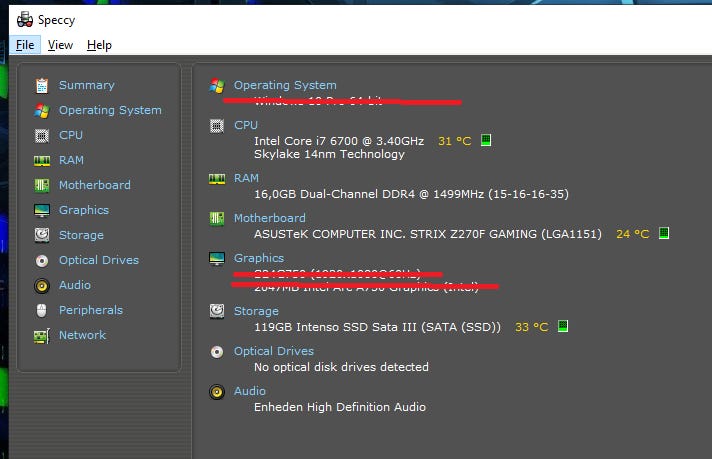The height and width of the screenshot is (459, 712).
Task: Select 16,0GB Dual-Channel DDR4 RAM text
Action: (411, 194)
